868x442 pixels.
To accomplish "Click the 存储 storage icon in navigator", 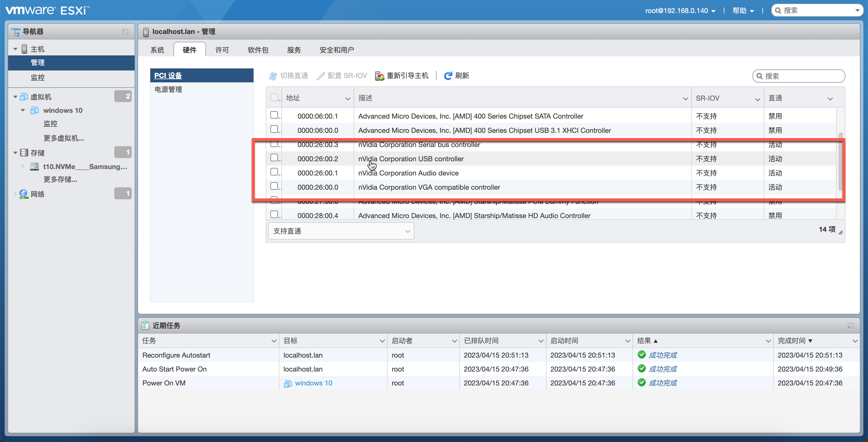I will click(24, 152).
